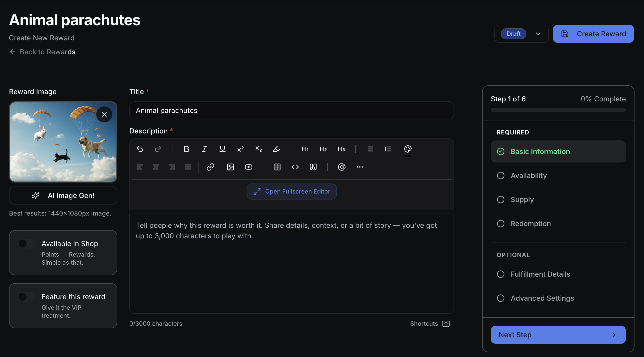Viewport: 644px width, 357px height.
Task: Apply the highlighter formatting tool
Action: pos(277,149)
